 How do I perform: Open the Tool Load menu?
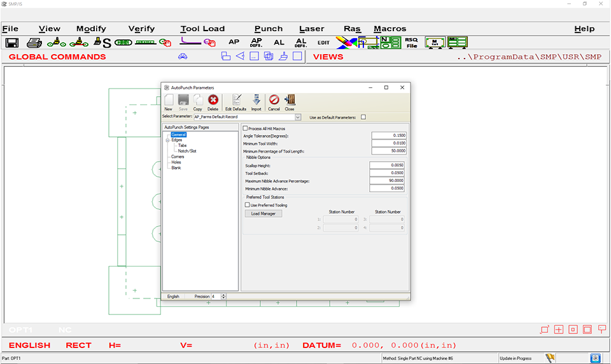click(202, 29)
